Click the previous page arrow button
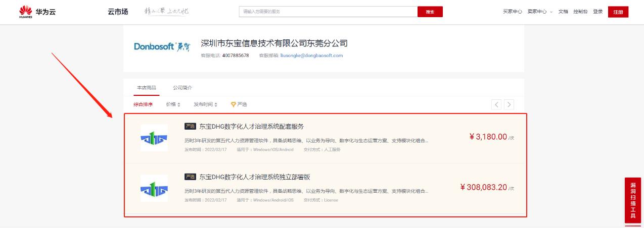Viewport: 644px width, 228px height. pos(496,104)
